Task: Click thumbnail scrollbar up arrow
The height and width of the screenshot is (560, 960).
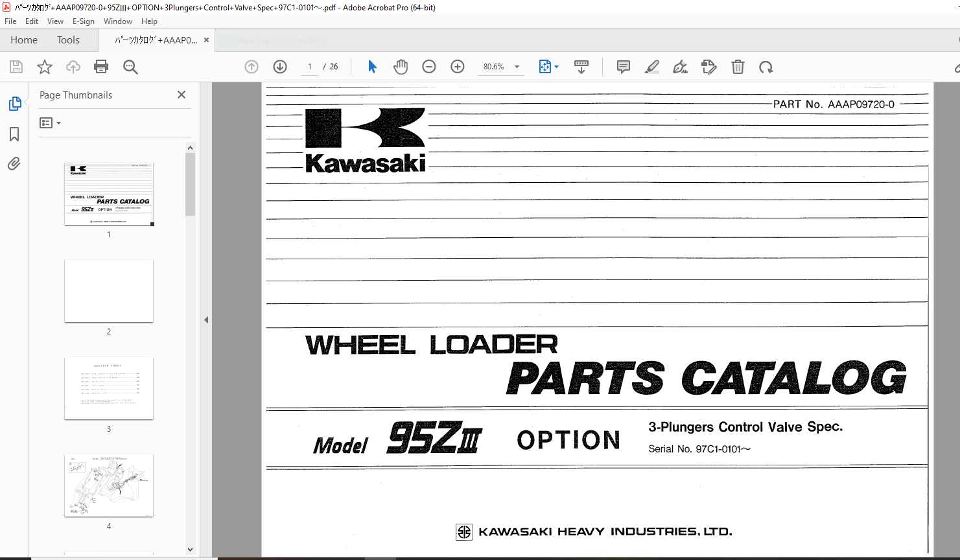Action: (x=190, y=148)
